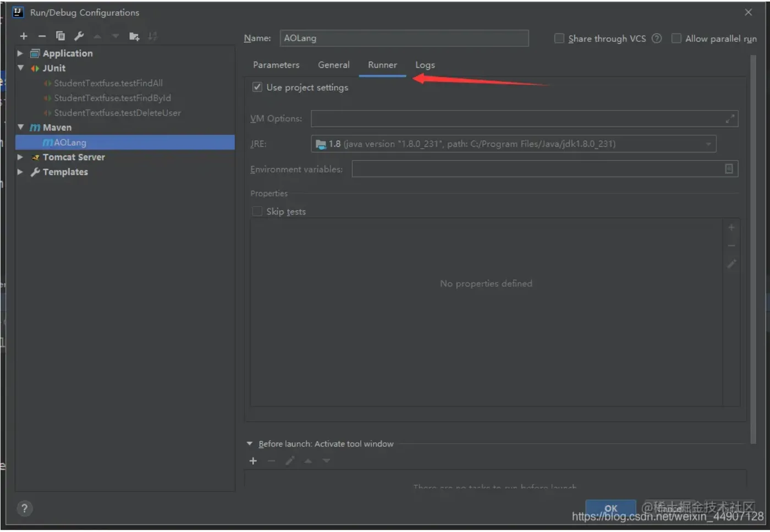Close the Run/Debug Configurations dialog
This screenshot has height=532, width=770.
748,12
